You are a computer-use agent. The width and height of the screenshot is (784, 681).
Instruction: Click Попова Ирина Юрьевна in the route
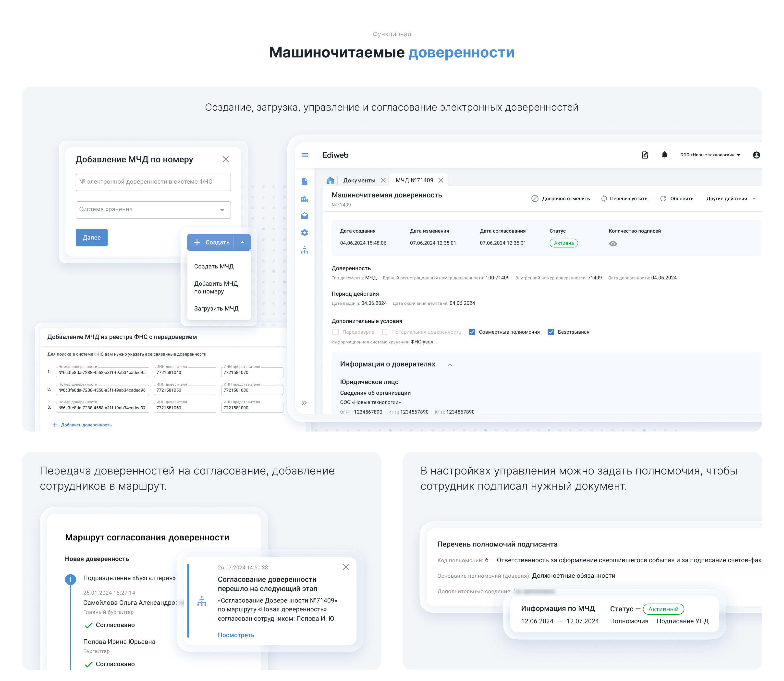coord(119,642)
